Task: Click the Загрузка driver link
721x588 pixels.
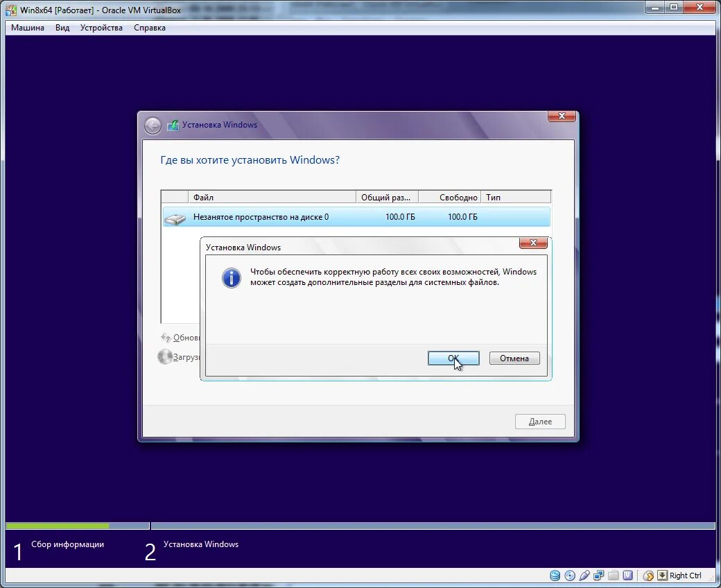Action: 186,357
